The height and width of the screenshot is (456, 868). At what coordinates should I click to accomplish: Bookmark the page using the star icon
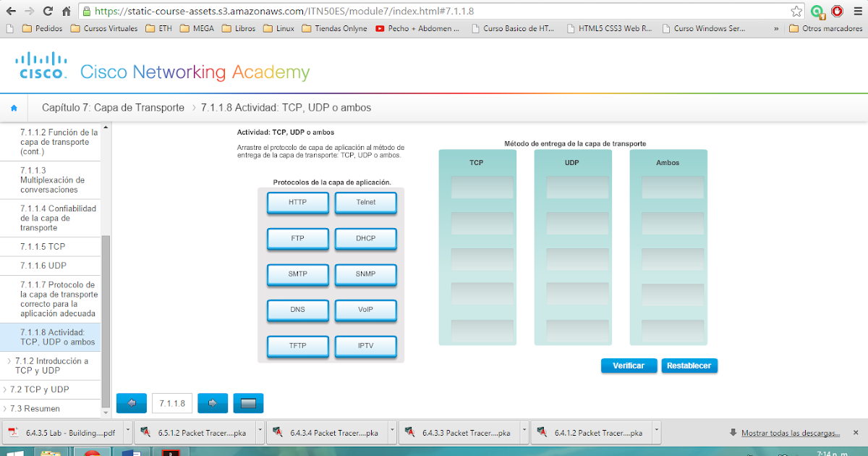point(795,11)
